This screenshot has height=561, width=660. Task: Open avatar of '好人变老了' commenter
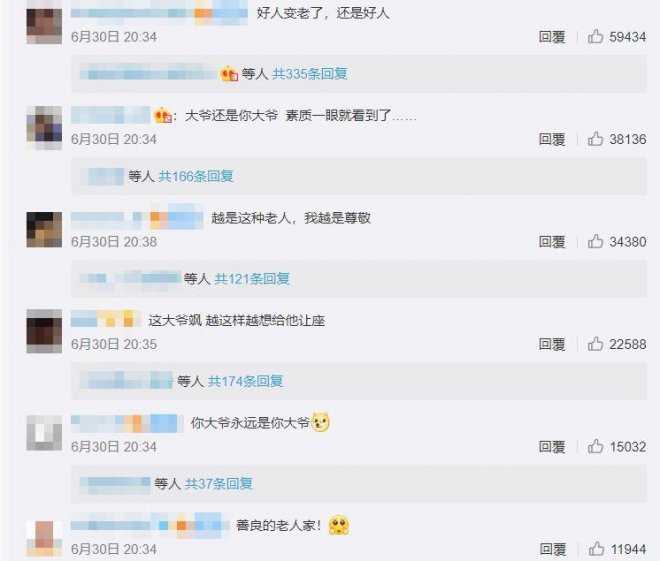[x=44, y=26]
